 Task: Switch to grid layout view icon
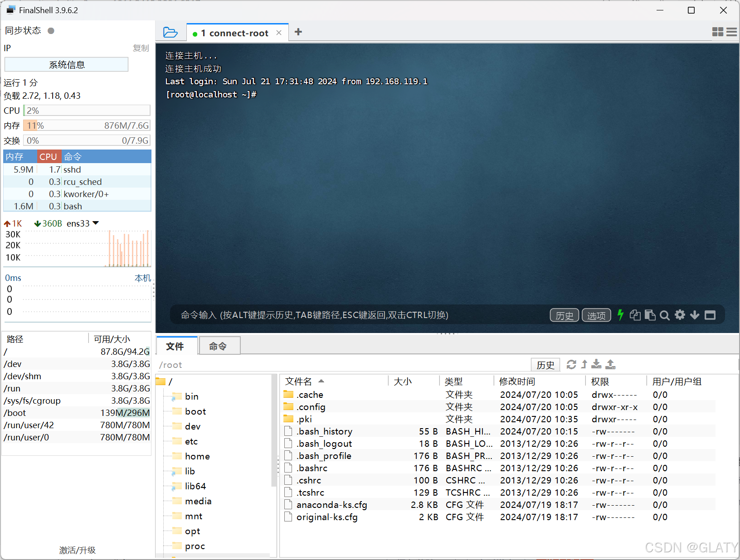(718, 32)
